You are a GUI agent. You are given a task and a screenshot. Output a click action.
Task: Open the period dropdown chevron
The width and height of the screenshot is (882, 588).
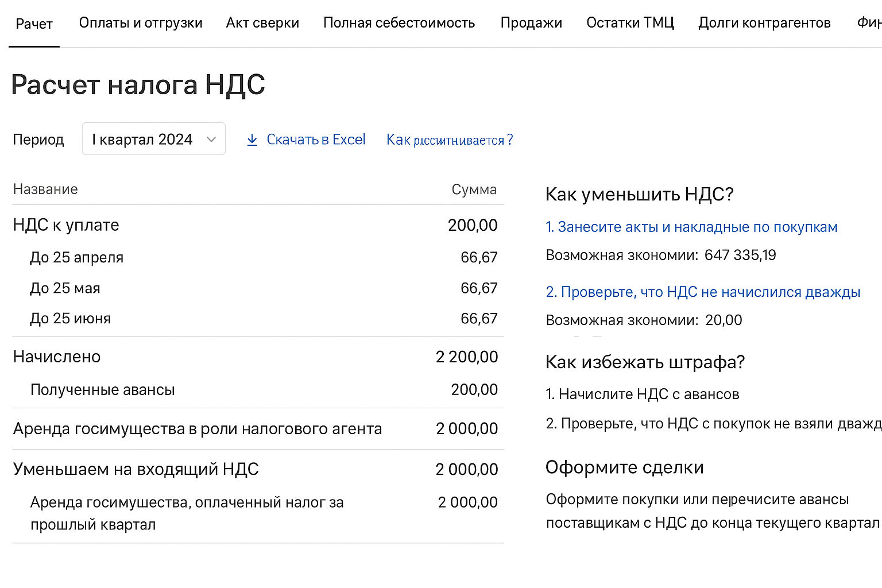211,139
